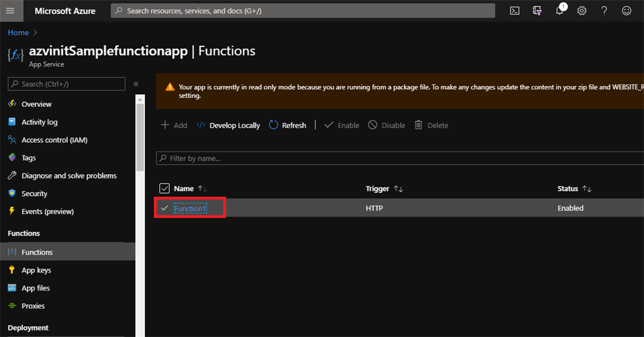644x337 pixels.
Task: Click the Events lightning bolt icon
Action: (12, 211)
